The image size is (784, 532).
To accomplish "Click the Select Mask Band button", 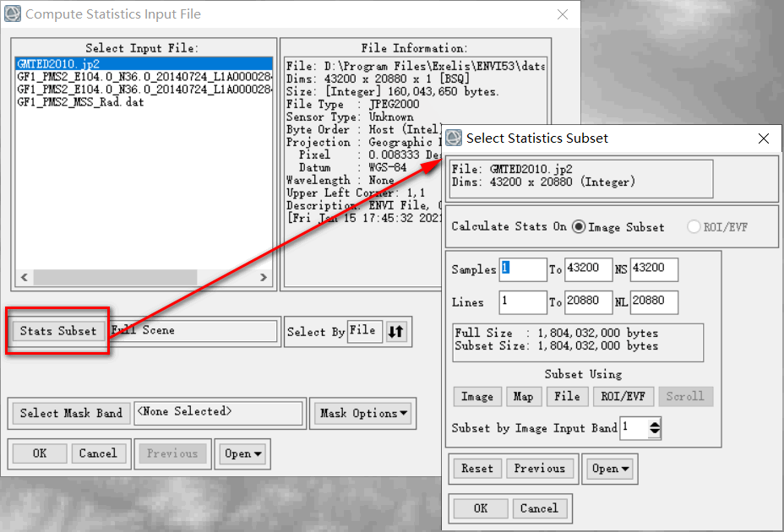I will [69, 413].
